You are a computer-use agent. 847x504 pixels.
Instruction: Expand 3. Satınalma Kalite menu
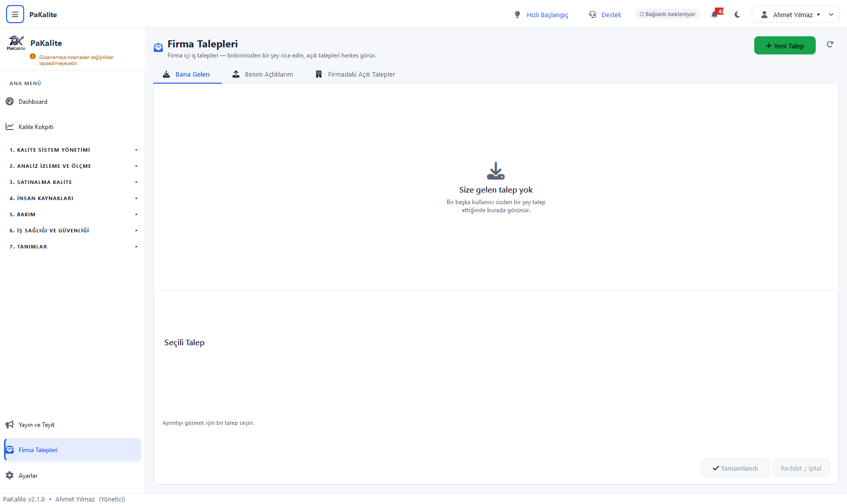click(73, 182)
